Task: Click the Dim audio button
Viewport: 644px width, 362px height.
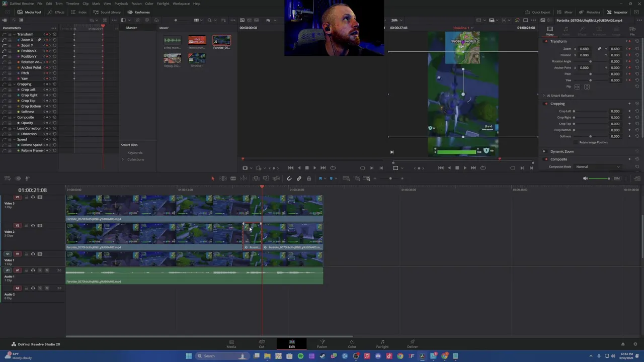Action: [x=616, y=178]
